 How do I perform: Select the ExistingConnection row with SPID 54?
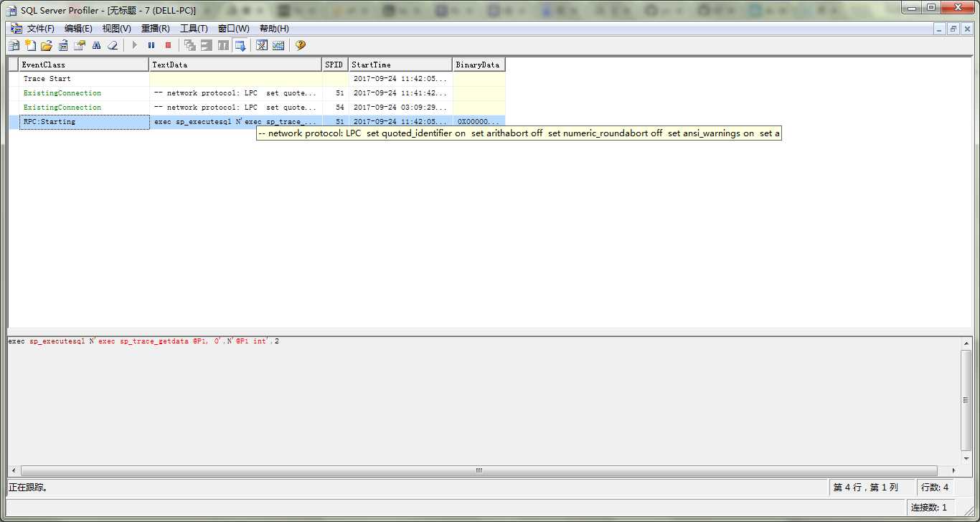(257, 108)
